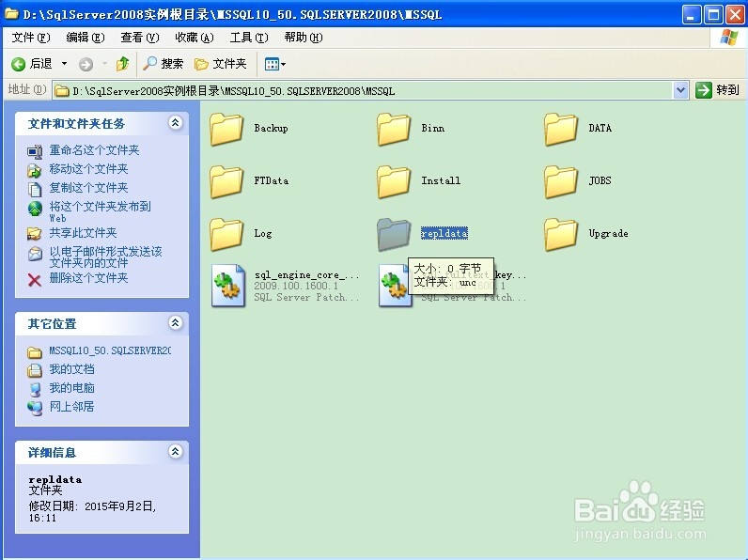Click 共享此文件夹 link

click(83, 233)
